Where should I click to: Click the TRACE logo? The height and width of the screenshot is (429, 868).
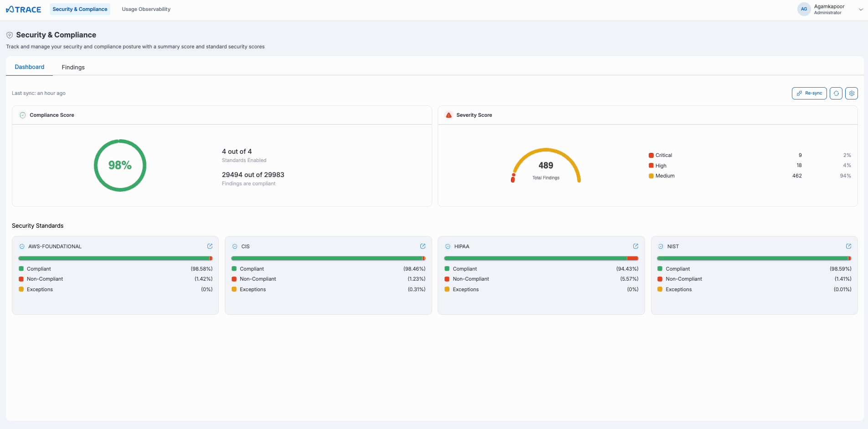tap(24, 10)
